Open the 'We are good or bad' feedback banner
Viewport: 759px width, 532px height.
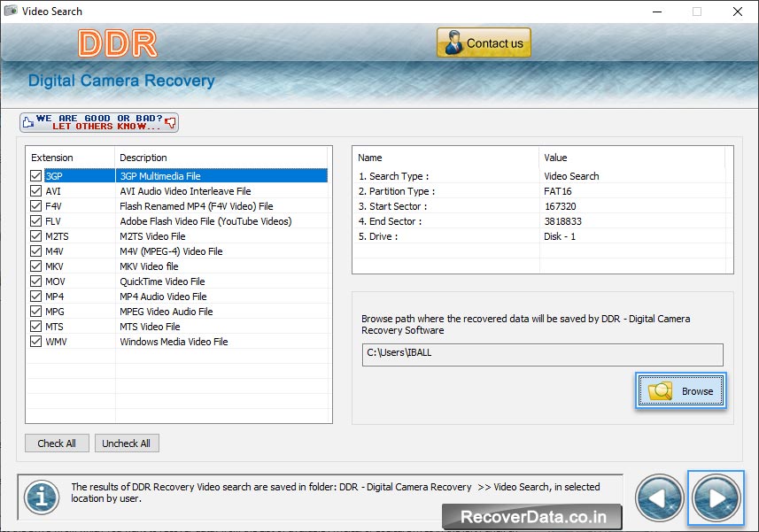pyautogui.click(x=99, y=122)
